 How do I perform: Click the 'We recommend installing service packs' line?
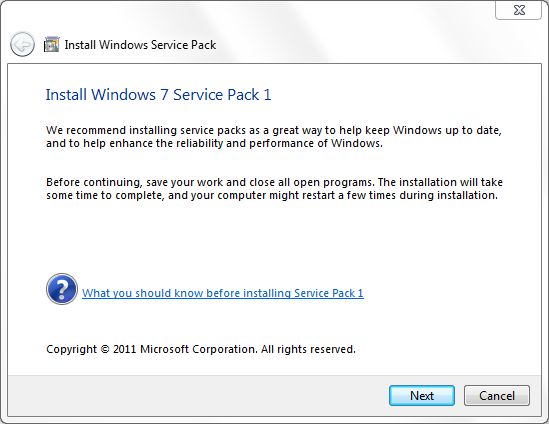point(274,130)
